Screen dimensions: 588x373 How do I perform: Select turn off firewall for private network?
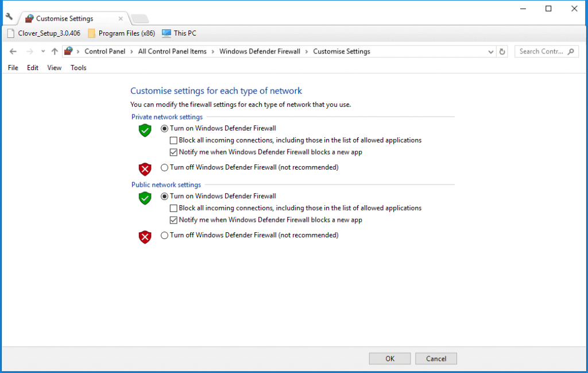165,168
